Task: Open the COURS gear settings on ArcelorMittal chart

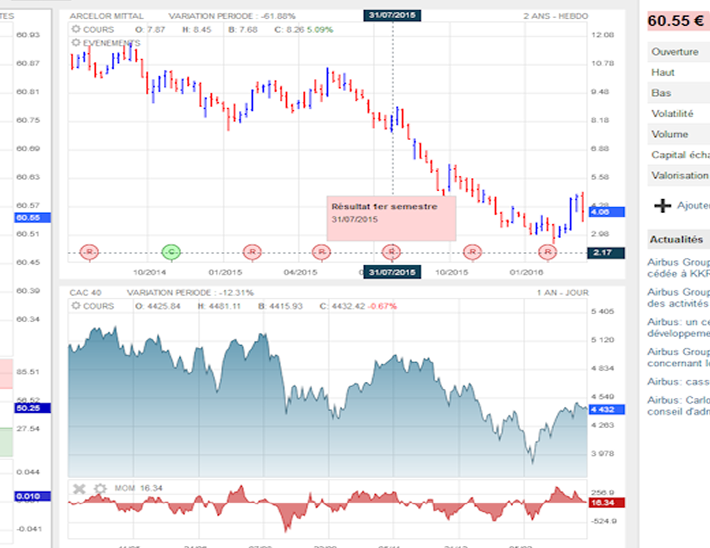Action: tap(76, 29)
